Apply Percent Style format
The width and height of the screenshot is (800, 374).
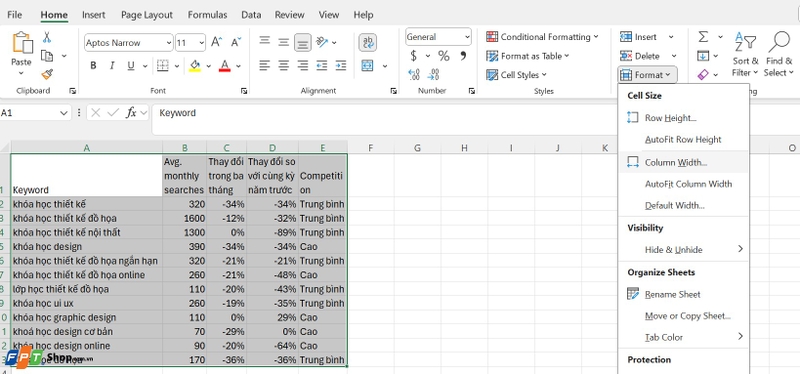(444, 56)
